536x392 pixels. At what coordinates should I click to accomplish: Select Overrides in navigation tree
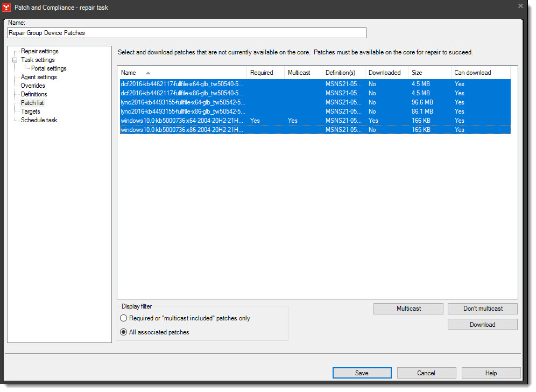click(33, 86)
